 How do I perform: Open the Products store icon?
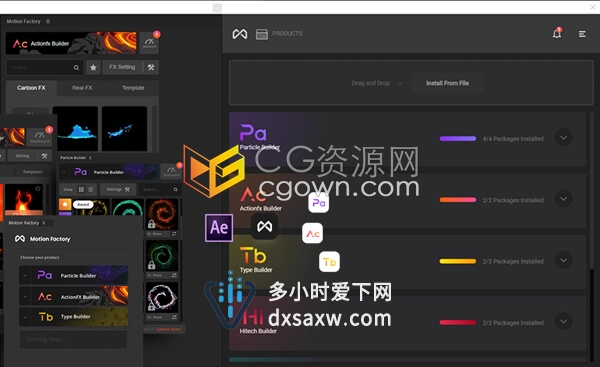262,34
